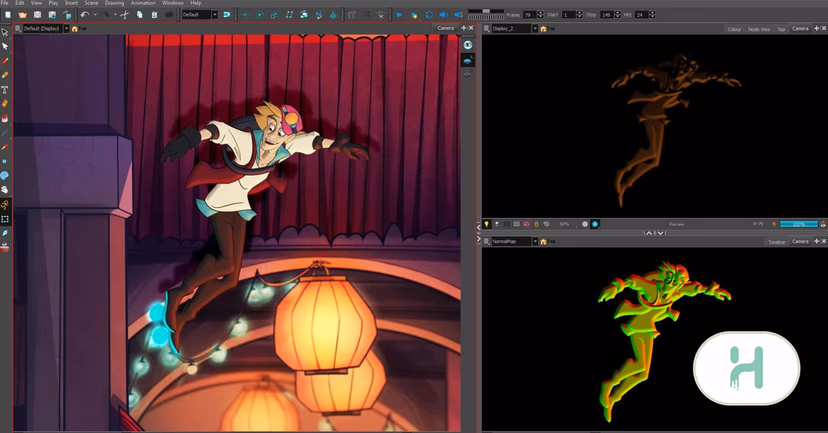Open the File menu
Screen dimensions: 828x433
[x=5, y=3]
